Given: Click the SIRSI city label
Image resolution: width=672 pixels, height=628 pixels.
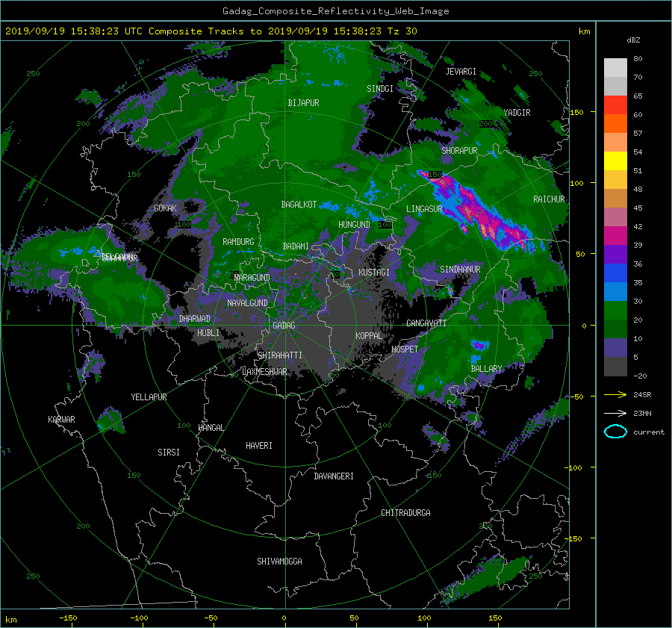Looking at the screenshot, I should click(169, 453).
